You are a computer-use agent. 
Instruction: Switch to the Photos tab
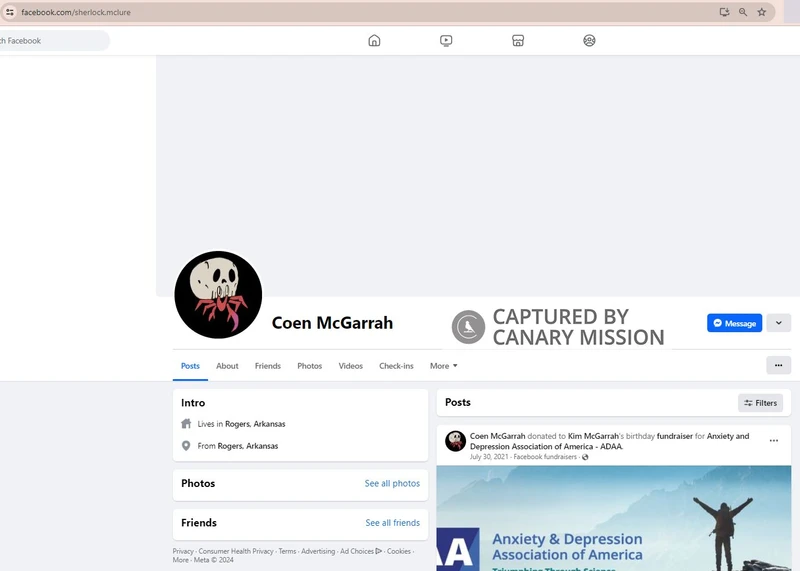coord(310,366)
